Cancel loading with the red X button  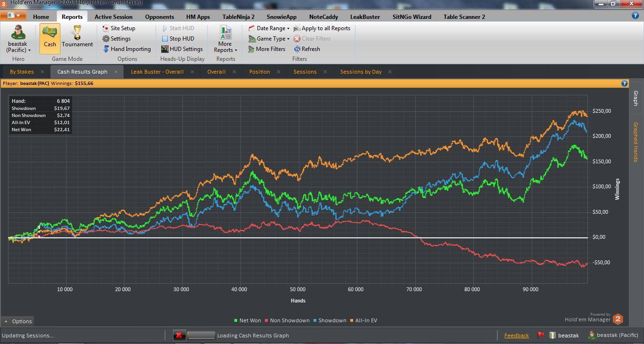click(x=179, y=336)
